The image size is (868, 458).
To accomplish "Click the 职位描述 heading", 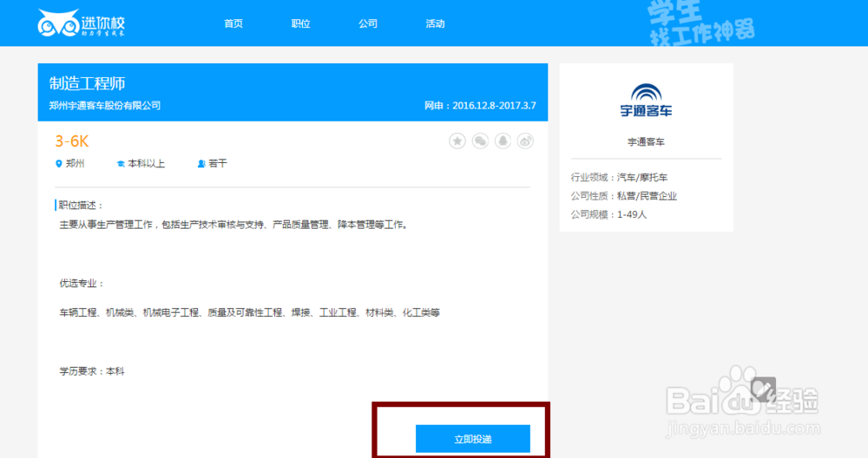I will [x=81, y=206].
